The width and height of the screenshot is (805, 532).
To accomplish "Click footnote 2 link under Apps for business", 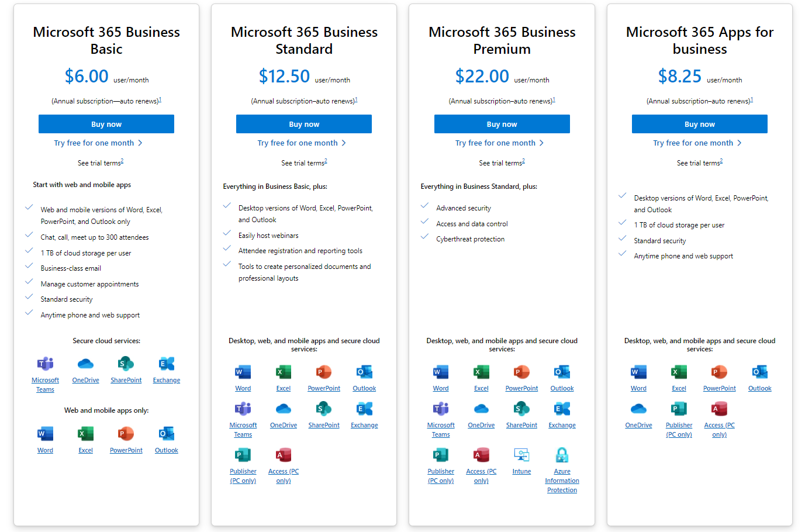I will (721, 160).
